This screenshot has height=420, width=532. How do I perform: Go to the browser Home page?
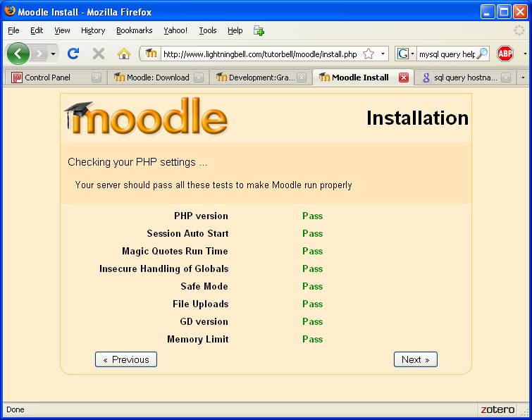point(124,54)
